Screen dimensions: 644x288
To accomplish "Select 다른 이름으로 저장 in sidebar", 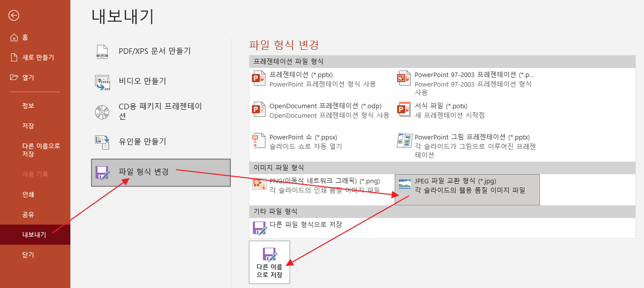I will click(35, 150).
